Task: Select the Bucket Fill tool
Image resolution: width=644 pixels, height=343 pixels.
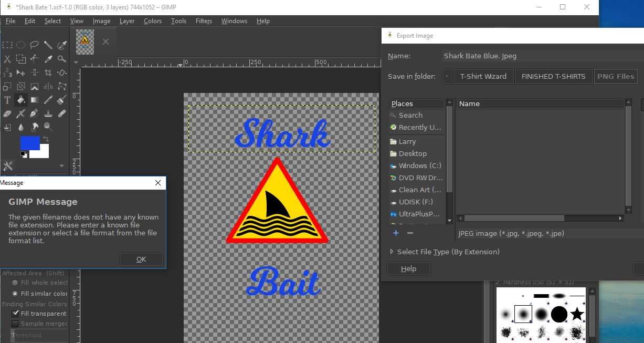Action: (20, 100)
